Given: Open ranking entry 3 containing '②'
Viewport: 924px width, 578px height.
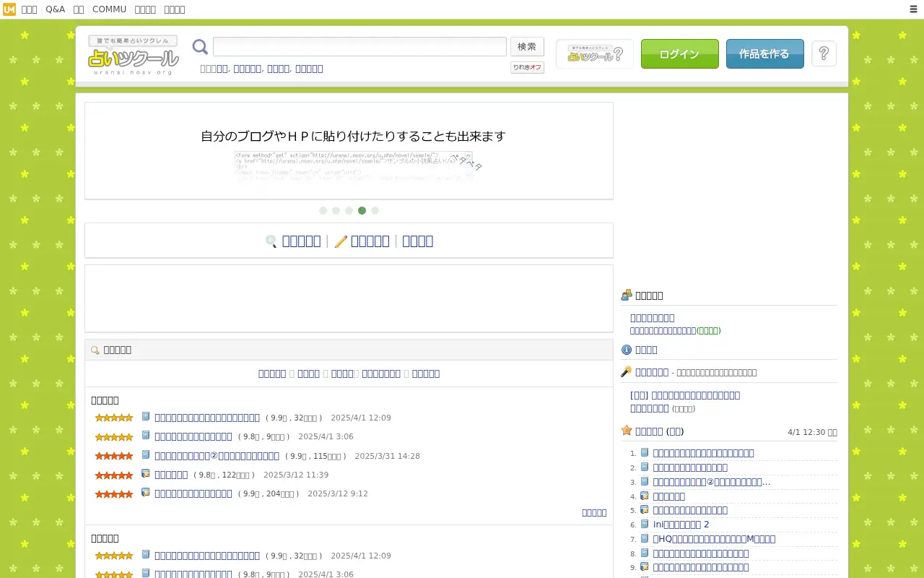Looking at the screenshot, I should (712, 482).
